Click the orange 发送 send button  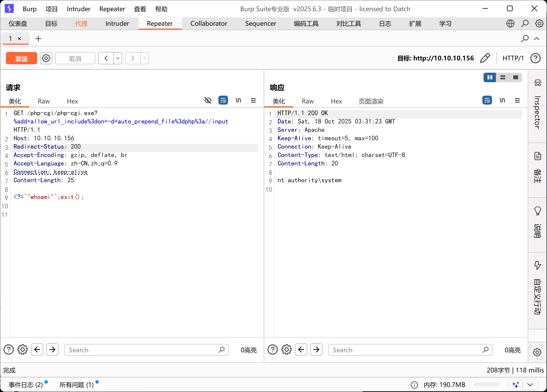click(x=21, y=58)
